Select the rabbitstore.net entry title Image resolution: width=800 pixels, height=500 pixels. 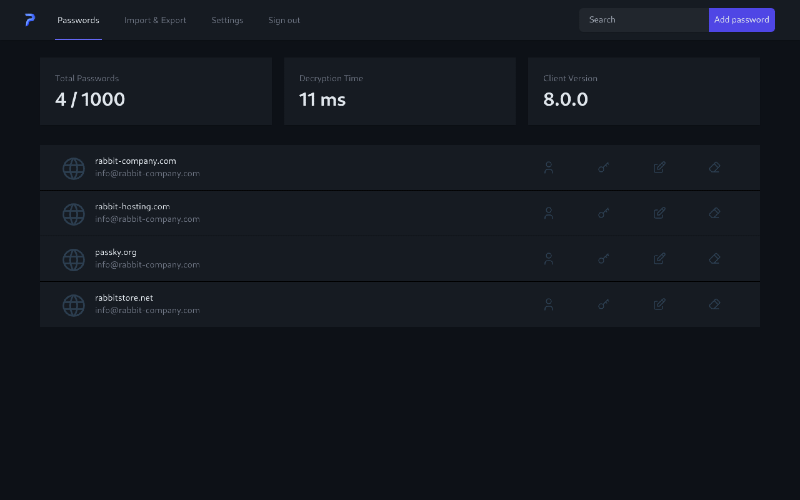coord(124,298)
